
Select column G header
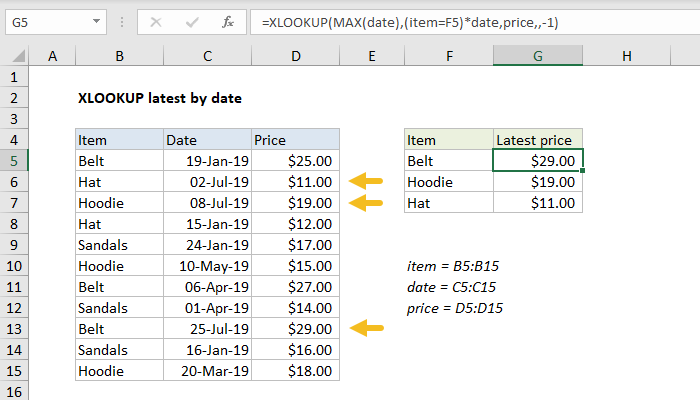tap(539, 57)
